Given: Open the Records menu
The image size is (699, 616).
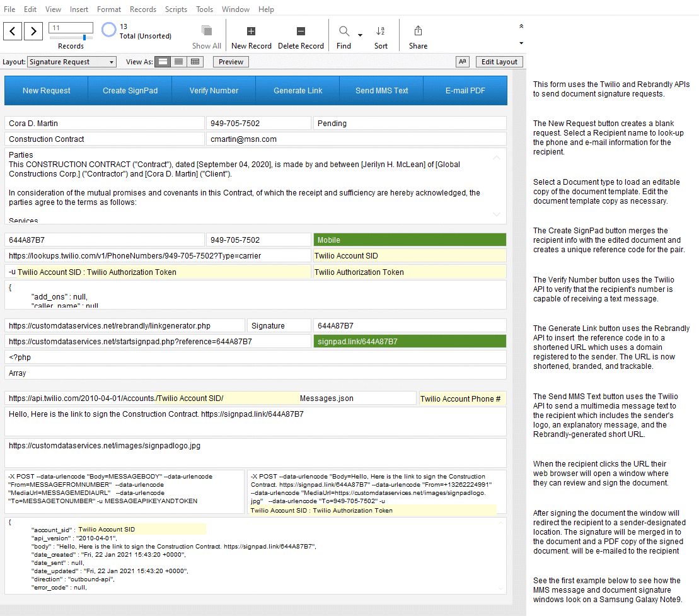Looking at the screenshot, I should pos(143,9).
